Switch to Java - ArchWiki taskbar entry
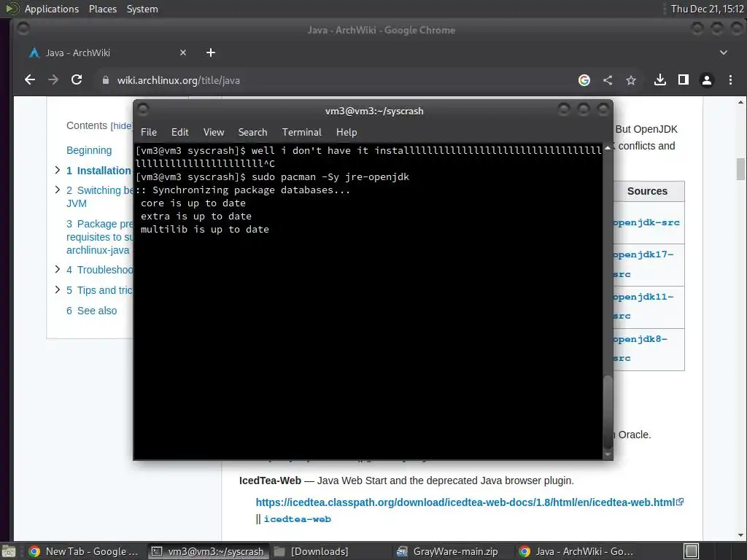Viewport: 747px width, 560px height. point(576,551)
